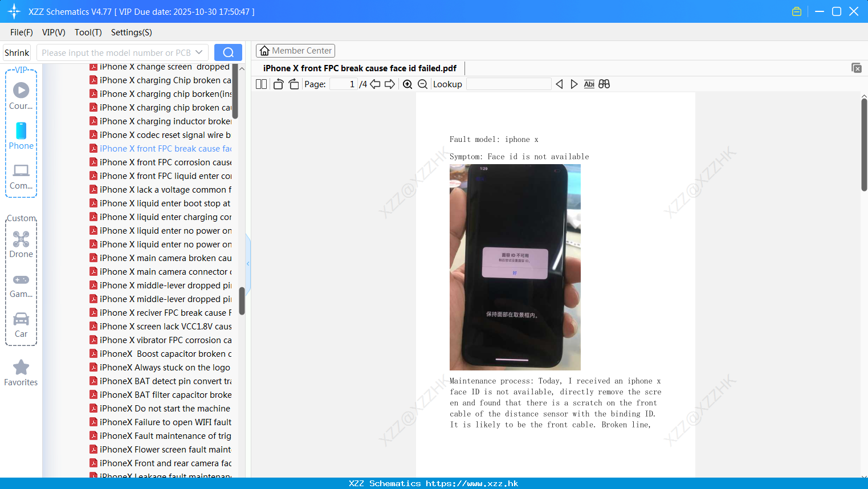Click the binoculars search icon
The height and width of the screenshot is (489, 868).
(x=604, y=84)
